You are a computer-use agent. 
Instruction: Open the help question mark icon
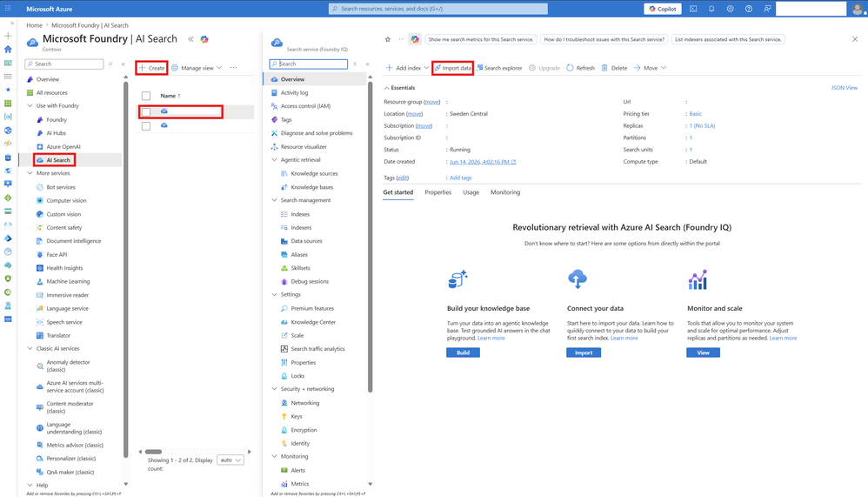click(749, 9)
